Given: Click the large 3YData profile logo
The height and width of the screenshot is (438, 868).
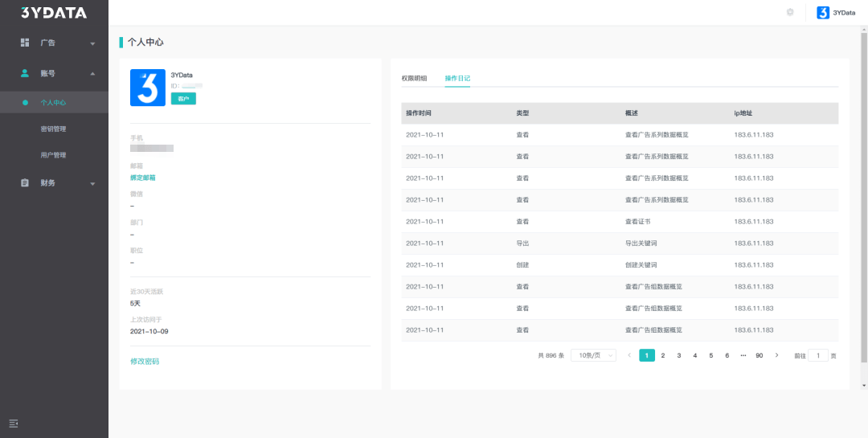Looking at the screenshot, I should pos(148,88).
